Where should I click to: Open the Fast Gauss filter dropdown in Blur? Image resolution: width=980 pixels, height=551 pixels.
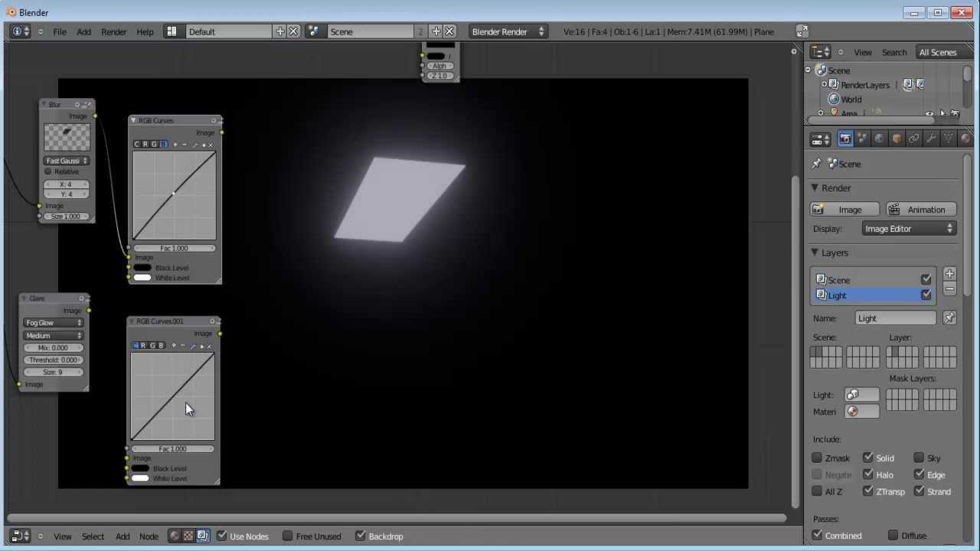tap(67, 161)
